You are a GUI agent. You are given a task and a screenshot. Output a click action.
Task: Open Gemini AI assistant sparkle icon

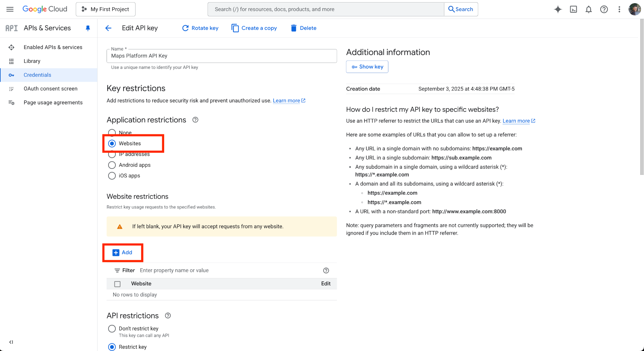click(x=558, y=9)
